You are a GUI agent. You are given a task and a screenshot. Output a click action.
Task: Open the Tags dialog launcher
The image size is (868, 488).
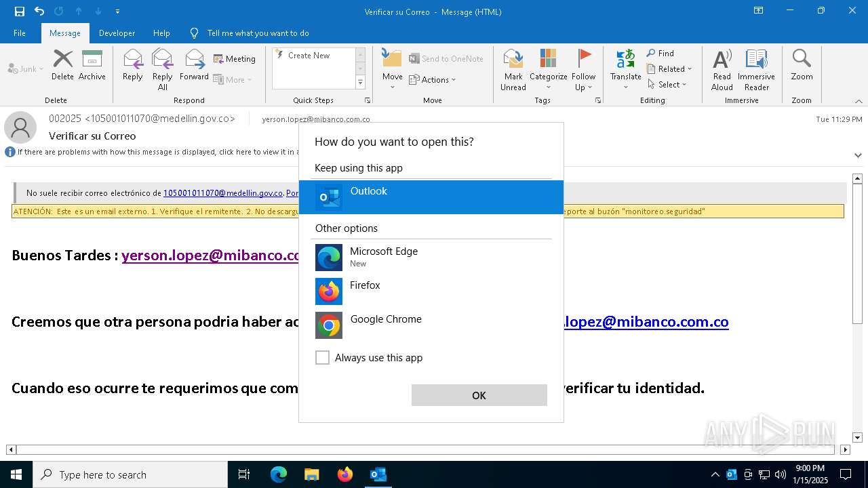click(598, 100)
